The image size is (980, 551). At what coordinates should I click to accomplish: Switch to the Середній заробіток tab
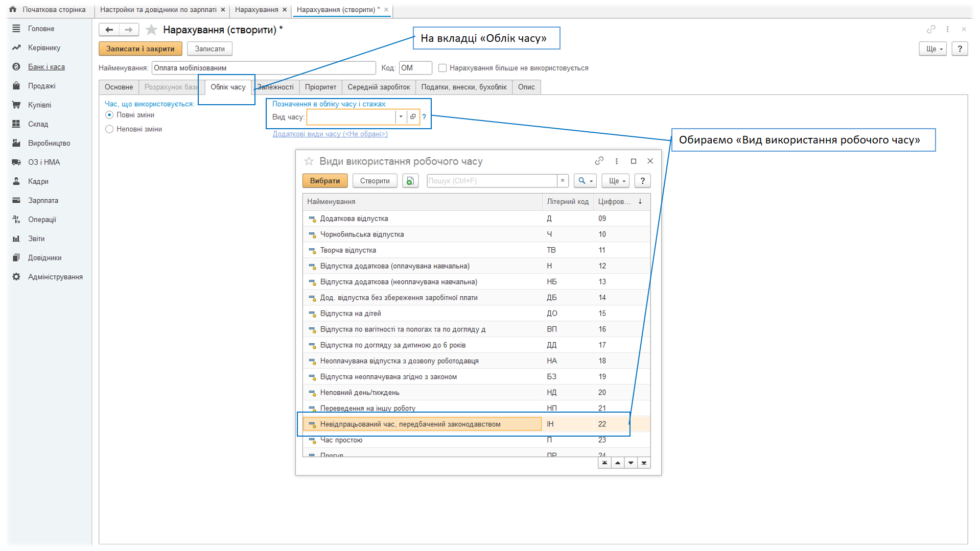pos(379,87)
